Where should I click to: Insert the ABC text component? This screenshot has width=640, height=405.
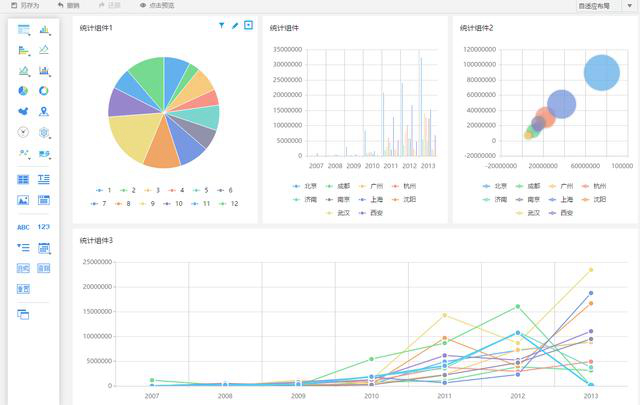coord(23,227)
